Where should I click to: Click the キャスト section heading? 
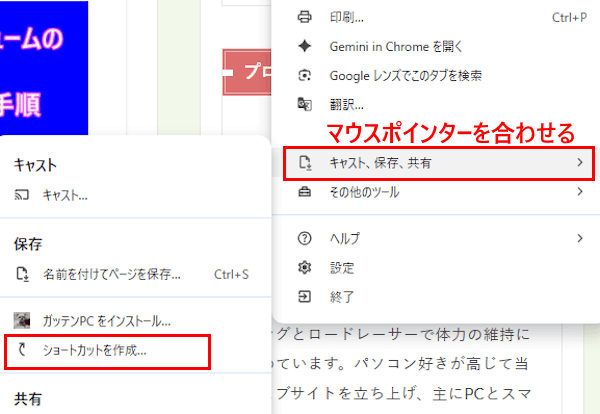[x=35, y=165]
